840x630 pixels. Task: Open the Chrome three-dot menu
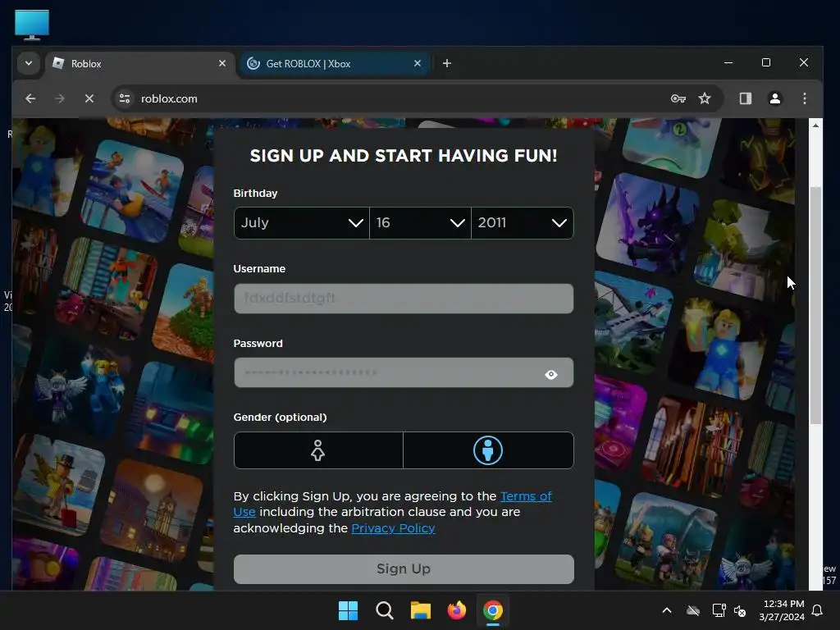point(805,98)
